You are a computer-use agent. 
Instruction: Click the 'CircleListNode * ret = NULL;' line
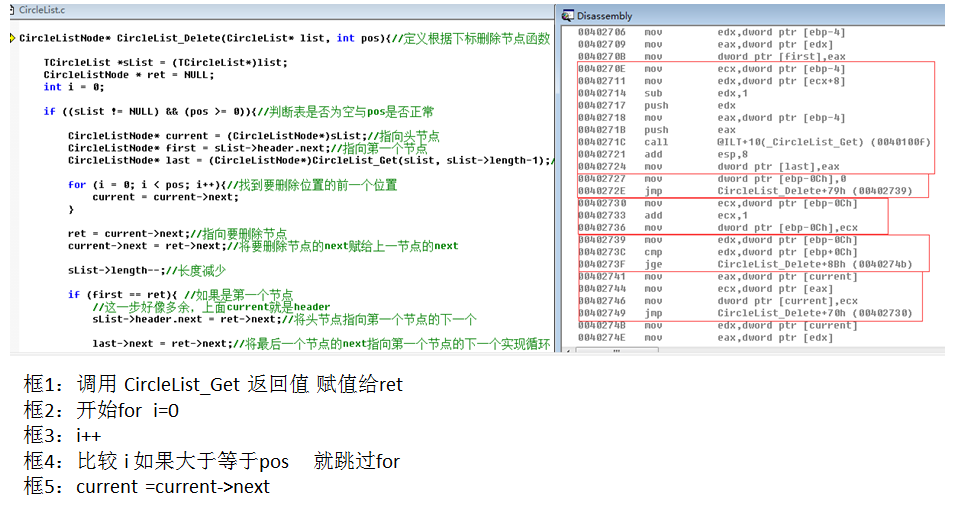[x=128, y=75]
